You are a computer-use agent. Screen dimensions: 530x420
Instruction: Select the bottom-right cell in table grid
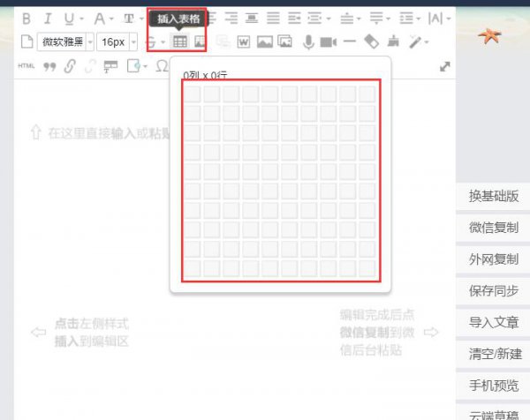[367, 269]
